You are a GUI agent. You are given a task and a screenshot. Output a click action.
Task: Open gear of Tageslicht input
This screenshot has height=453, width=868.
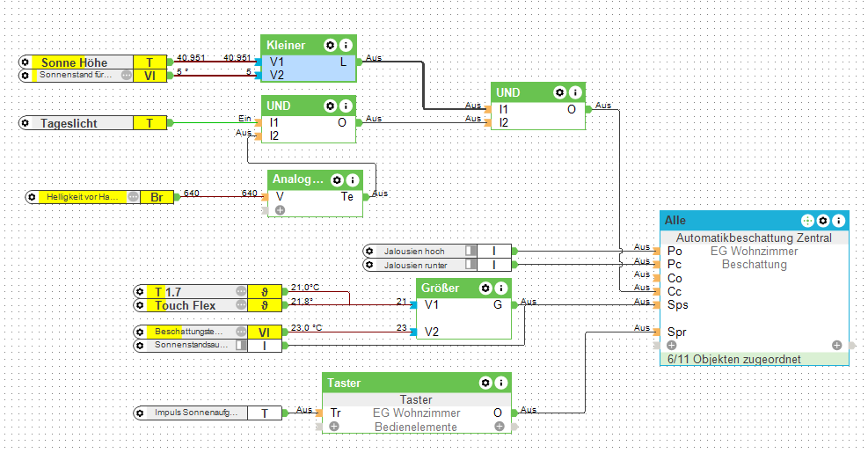pos(25,123)
